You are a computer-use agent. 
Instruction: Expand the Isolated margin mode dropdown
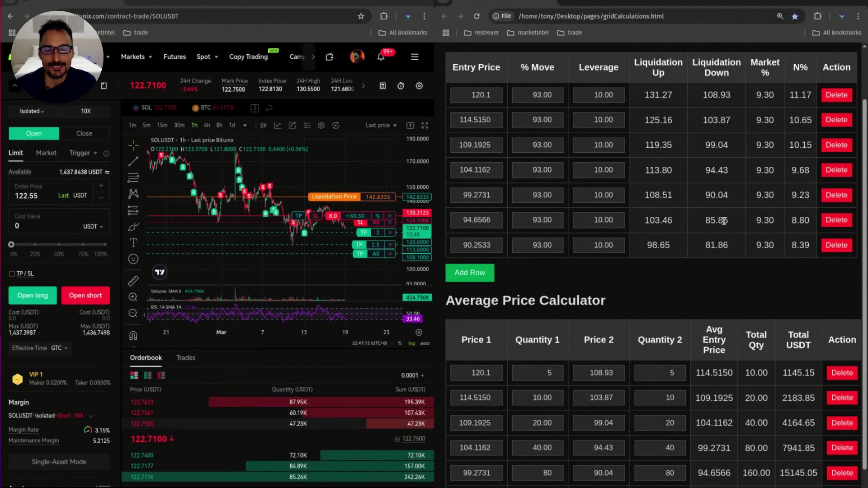[x=32, y=111]
